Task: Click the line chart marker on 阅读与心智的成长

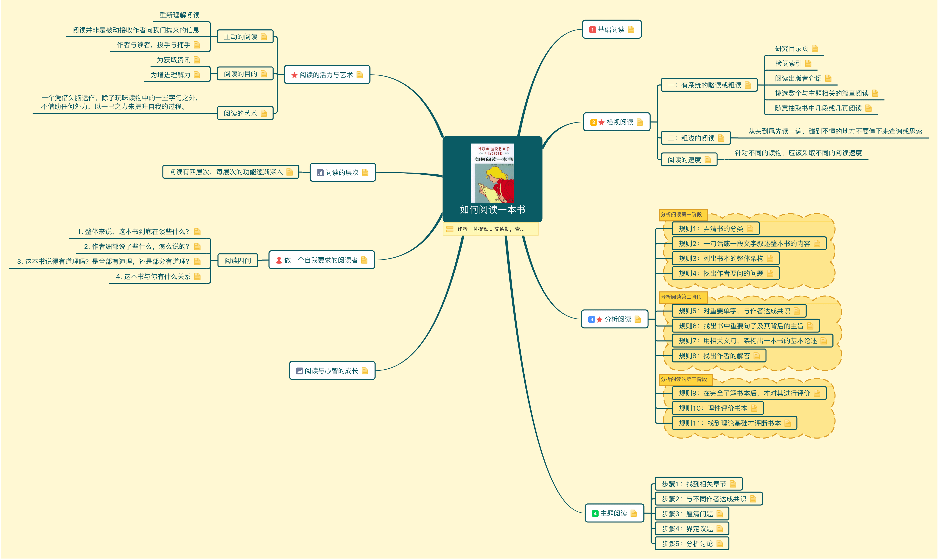Action: 299,371
